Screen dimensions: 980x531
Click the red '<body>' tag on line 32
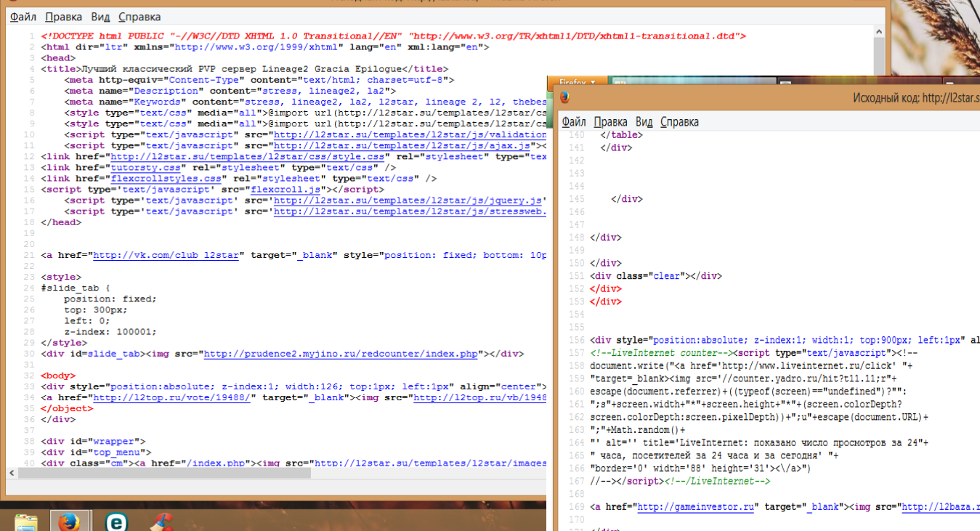[x=58, y=376]
